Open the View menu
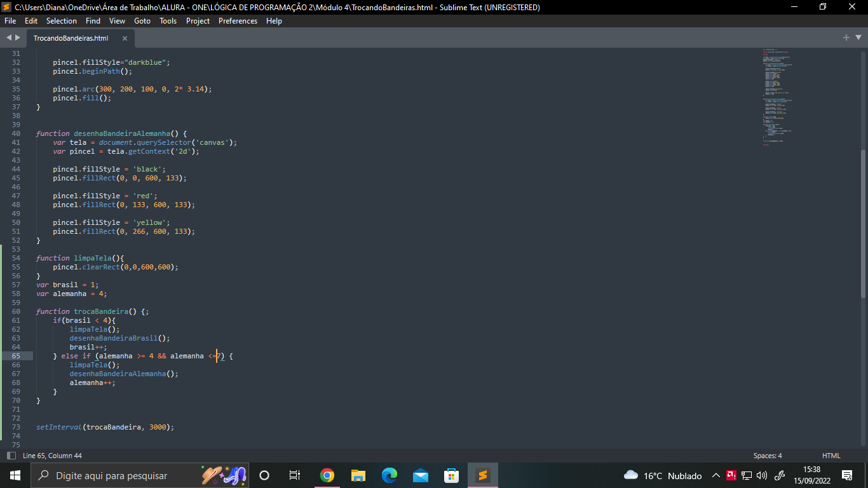 117,21
